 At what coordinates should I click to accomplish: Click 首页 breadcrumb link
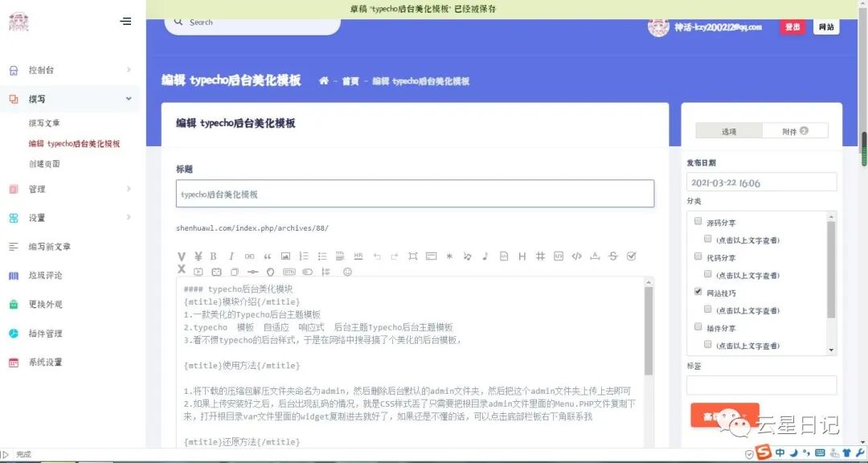[x=350, y=81]
